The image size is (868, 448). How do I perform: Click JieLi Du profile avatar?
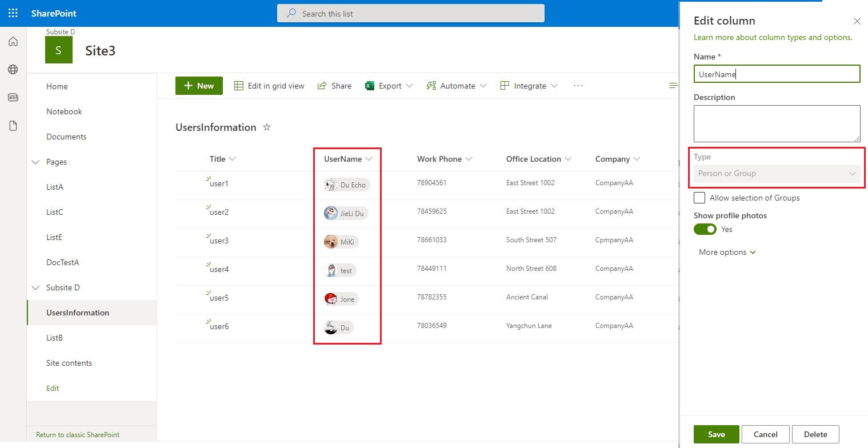[330, 213]
